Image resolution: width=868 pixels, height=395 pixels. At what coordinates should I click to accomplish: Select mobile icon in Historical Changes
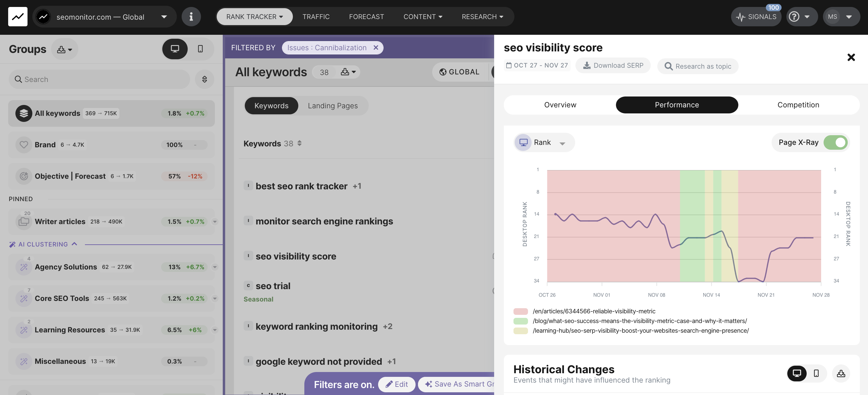click(816, 373)
